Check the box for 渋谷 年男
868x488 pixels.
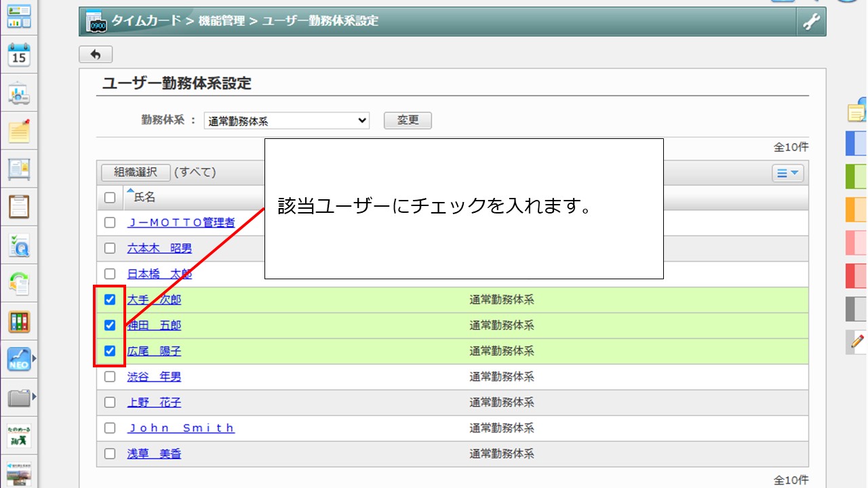pos(110,377)
